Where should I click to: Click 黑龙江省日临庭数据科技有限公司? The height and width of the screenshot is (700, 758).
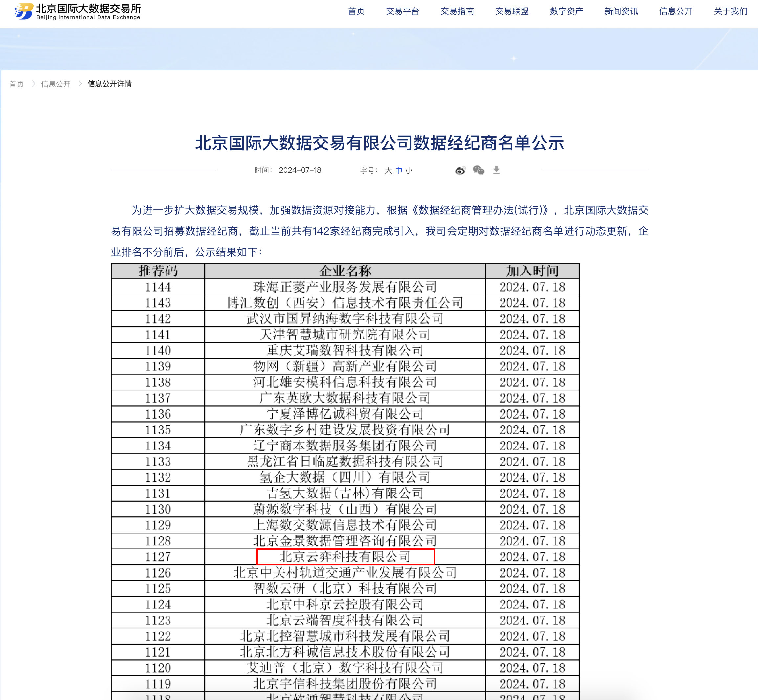click(345, 462)
